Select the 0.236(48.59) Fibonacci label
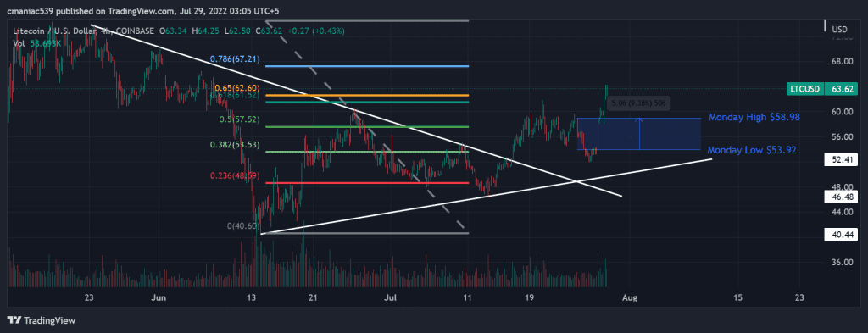 click(236, 175)
